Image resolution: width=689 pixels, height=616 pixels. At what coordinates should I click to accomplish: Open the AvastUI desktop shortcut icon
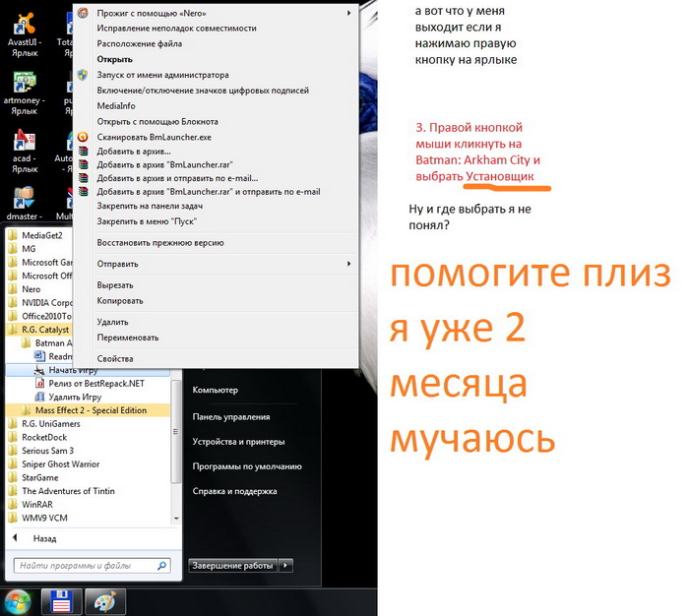(25, 24)
